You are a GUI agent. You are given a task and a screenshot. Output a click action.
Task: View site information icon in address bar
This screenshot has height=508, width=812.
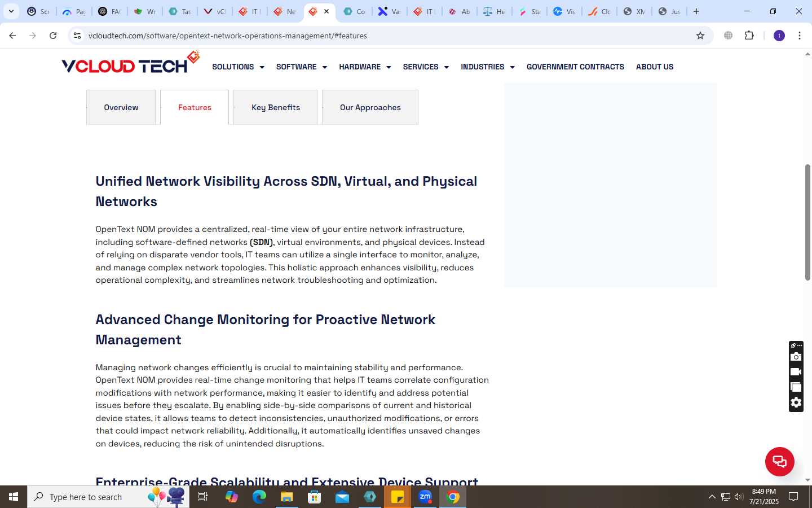[77, 36]
